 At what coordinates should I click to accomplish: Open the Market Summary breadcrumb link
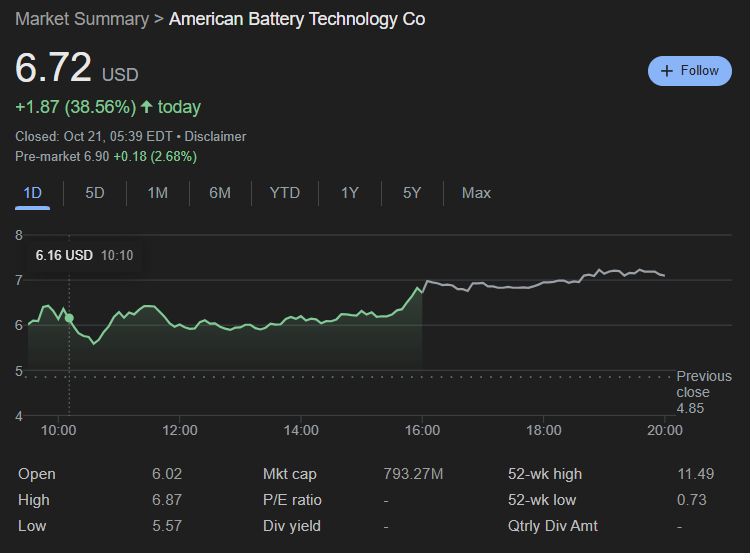click(82, 19)
